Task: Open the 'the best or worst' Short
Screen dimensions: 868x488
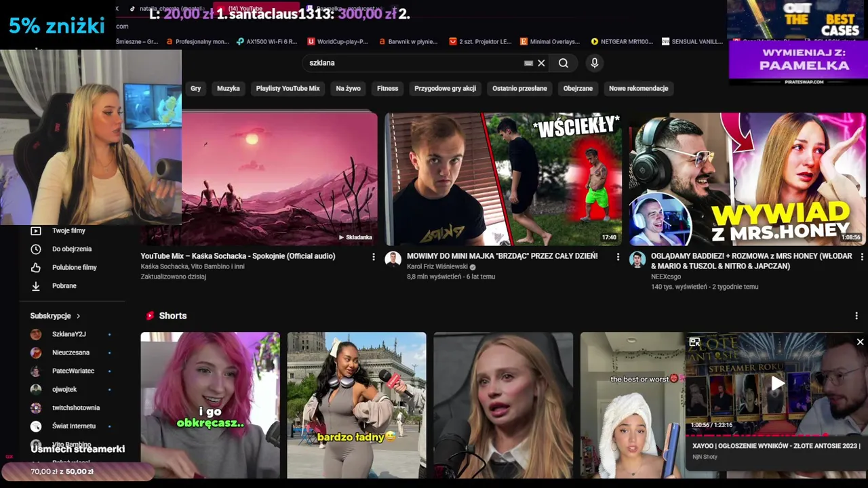Action: point(633,405)
